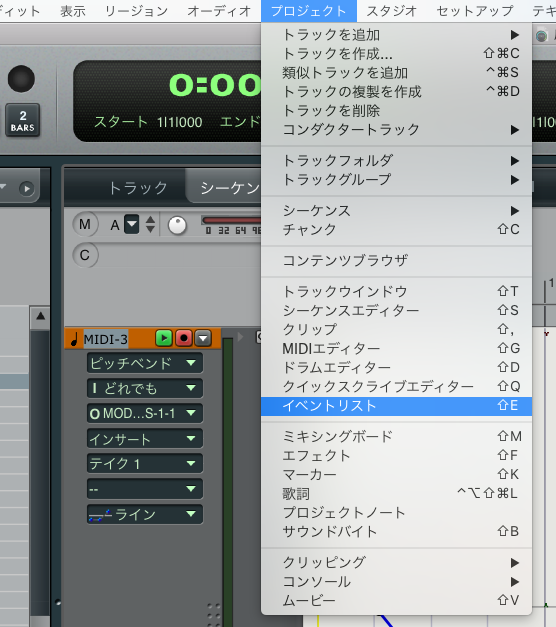Open the リージョン menu
The width and height of the screenshot is (556, 627).
(x=136, y=11)
